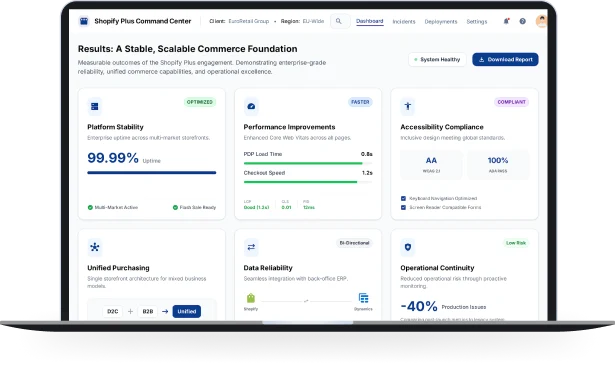
Task: Click the CLS 0.01 metric
Action: (286, 205)
